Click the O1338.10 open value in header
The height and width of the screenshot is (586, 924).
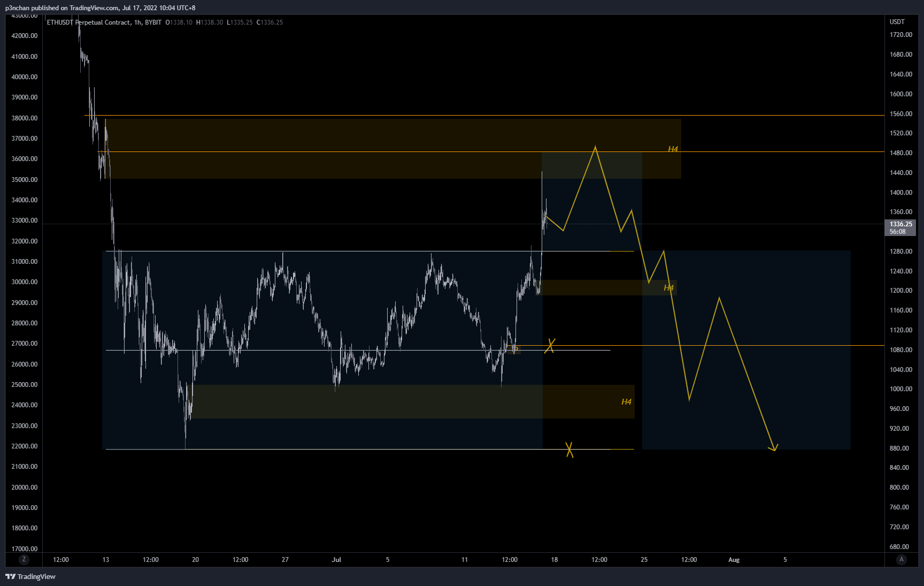[179, 22]
